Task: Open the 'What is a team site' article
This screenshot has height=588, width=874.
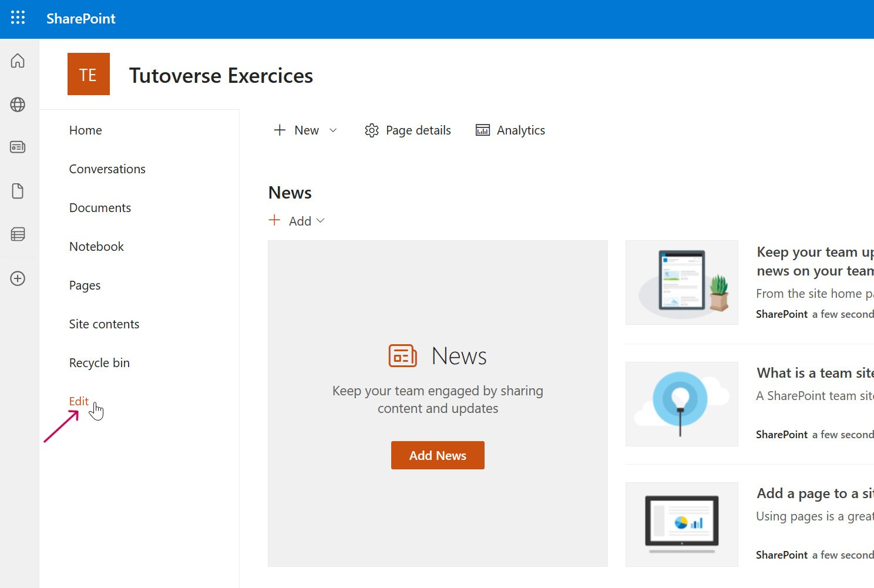Action: coord(815,373)
